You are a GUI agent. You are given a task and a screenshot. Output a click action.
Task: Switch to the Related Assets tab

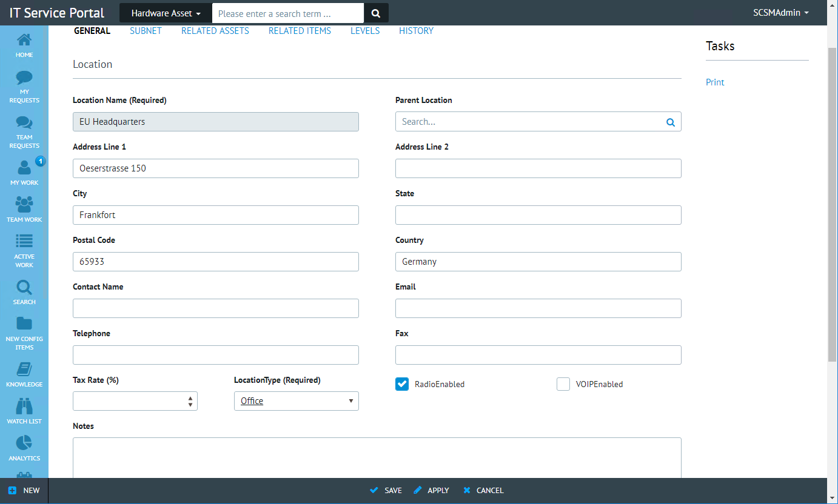(x=215, y=31)
